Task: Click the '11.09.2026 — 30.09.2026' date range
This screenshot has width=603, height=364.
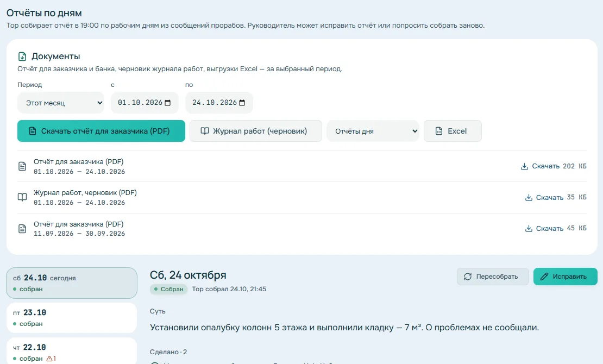Action: pyautogui.click(x=79, y=234)
